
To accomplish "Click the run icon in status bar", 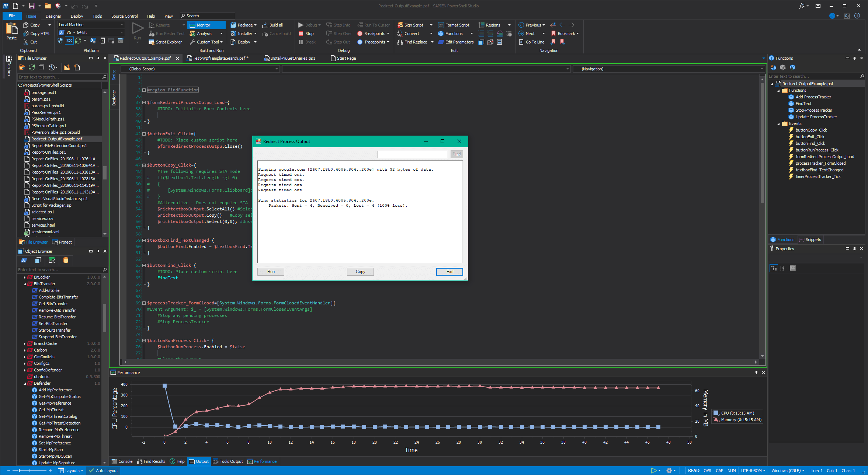I will [x=654, y=471].
